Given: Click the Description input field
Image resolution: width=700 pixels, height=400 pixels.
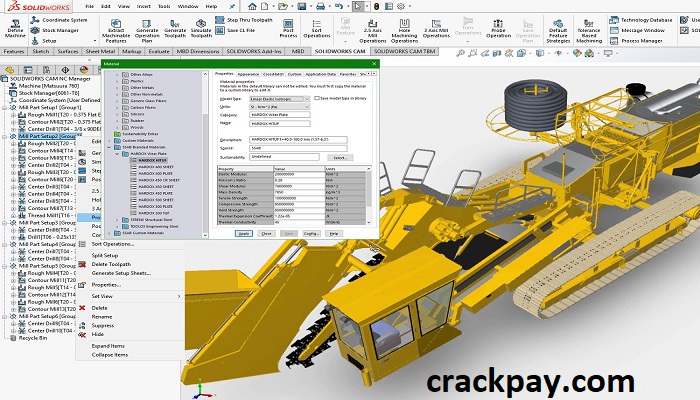Looking at the screenshot, I should point(298,140).
